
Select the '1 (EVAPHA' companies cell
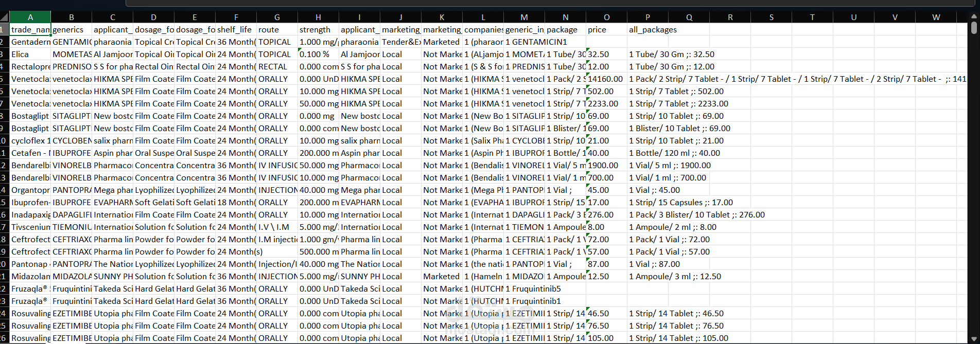[483, 202]
